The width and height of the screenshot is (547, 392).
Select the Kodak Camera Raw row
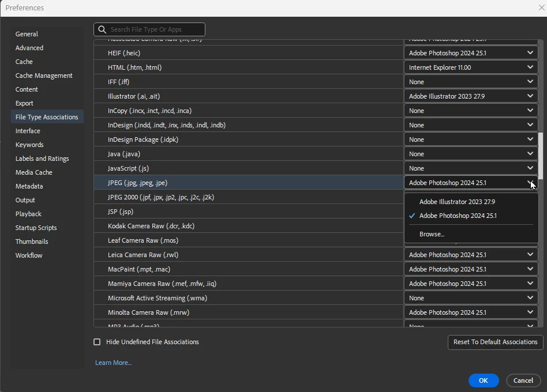[248, 226]
